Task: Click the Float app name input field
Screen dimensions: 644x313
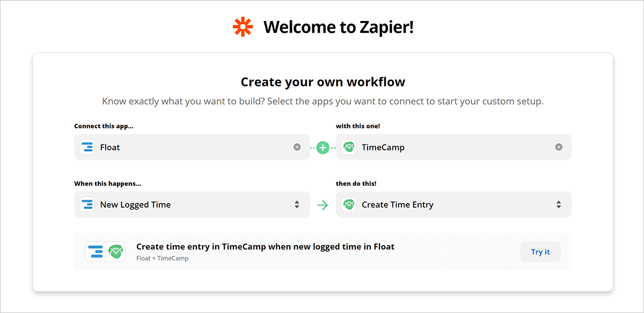Action: coord(193,147)
